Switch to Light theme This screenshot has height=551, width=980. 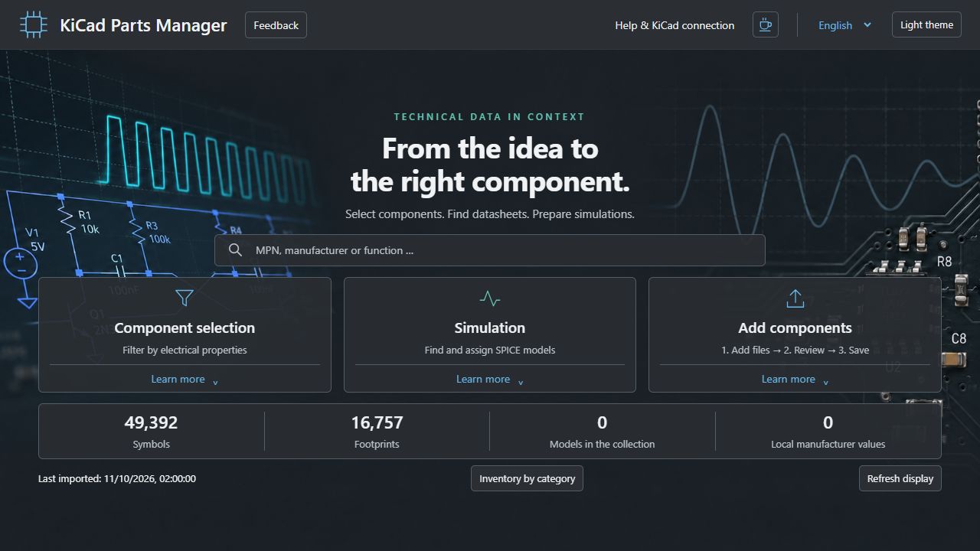tap(926, 24)
